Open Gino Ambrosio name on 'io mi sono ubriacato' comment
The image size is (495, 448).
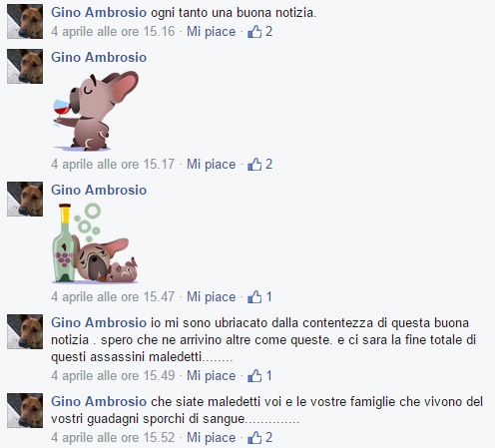(x=99, y=323)
